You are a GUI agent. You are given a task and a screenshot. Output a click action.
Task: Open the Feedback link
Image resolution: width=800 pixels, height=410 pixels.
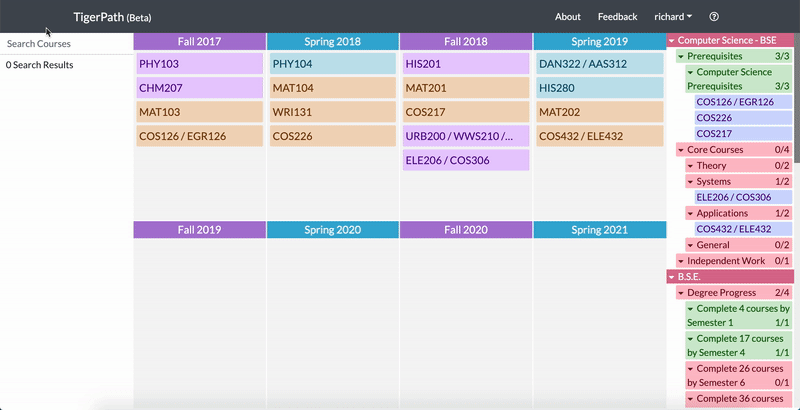[x=617, y=17]
